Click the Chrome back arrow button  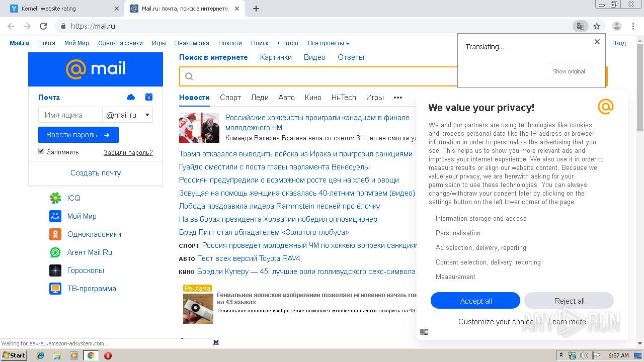11,26
